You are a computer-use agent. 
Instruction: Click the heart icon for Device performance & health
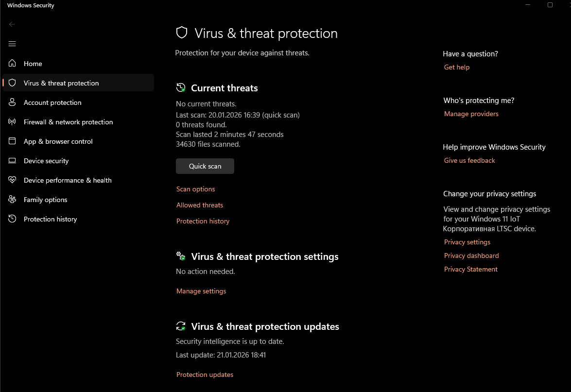pyautogui.click(x=13, y=180)
